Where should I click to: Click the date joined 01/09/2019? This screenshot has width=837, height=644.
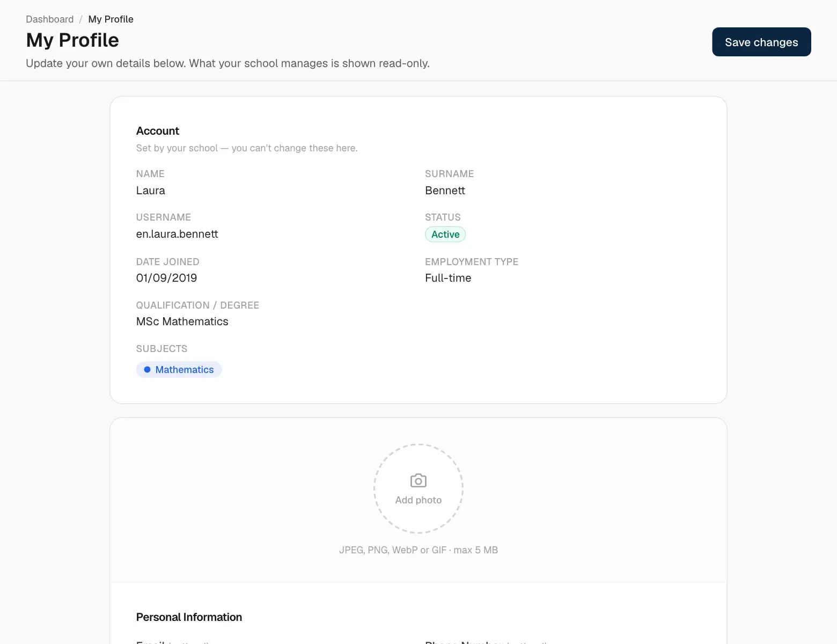pyautogui.click(x=166, y=278)
